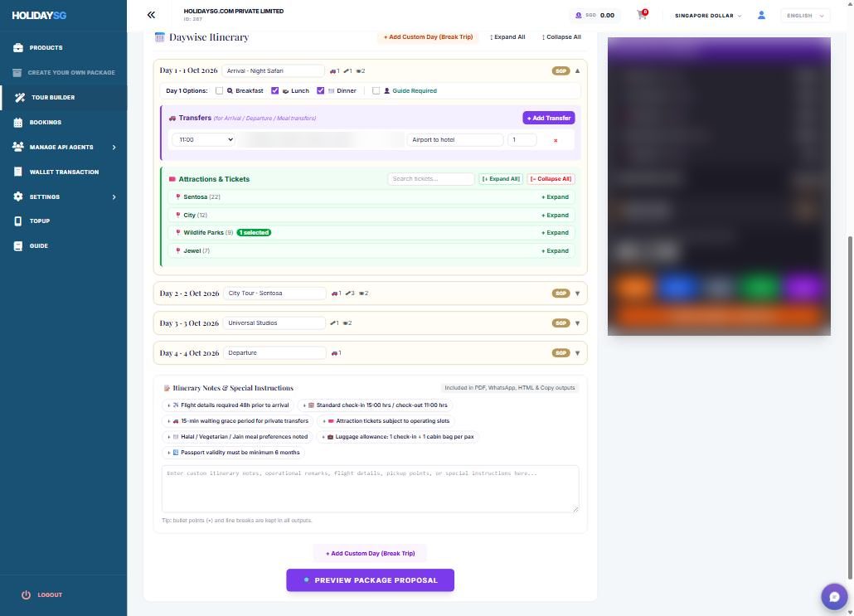Expand the Wildlife Parks tickets group
The image size is (854, 616).
[x=555, y=233]
